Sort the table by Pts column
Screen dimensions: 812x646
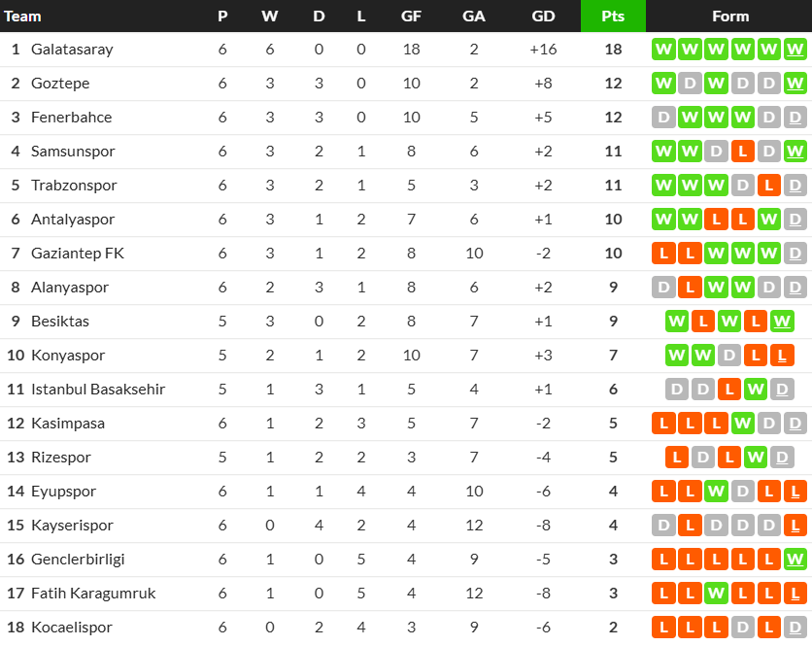[x=613, y=17]
